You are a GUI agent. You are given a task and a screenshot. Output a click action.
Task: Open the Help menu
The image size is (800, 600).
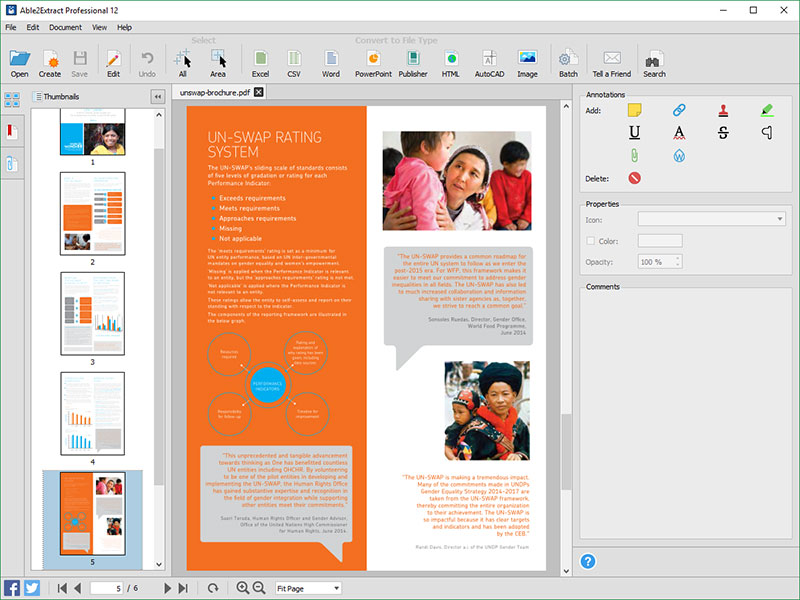tap(124, 28)
